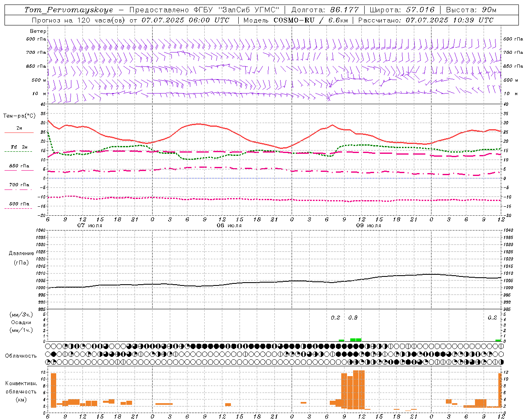Click '700 гПа' in the temperature legend
This screenshot has height=420, width=525.
[19, 185]
